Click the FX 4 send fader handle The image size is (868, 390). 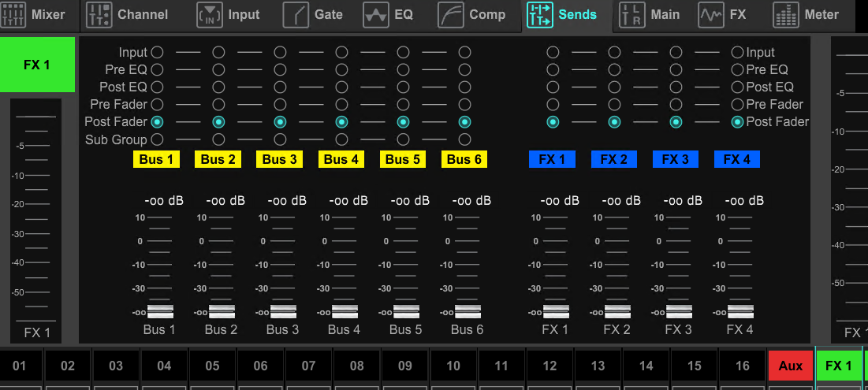tap(741, 312)
